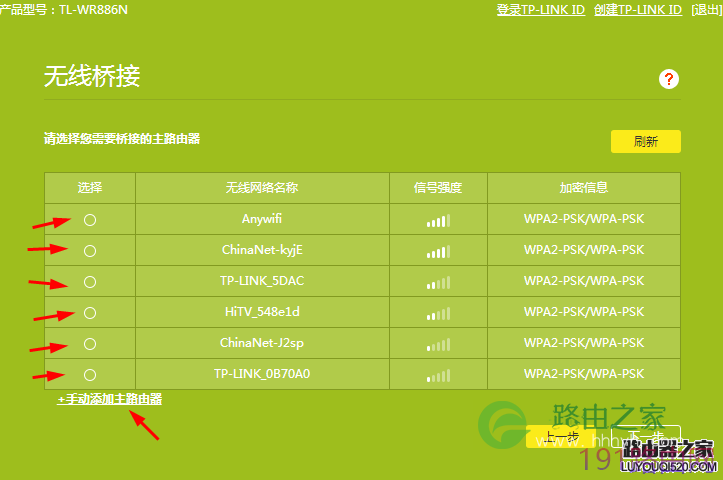723x480 pixels.
Task: Open the 登录TP-LINK ID link
Action: 540,10
